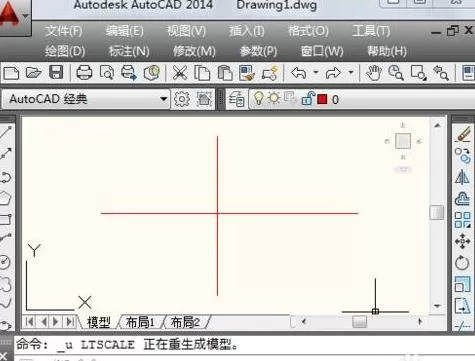Open the 工具(T) menu

pyautogui.click(x=371, y=31)
